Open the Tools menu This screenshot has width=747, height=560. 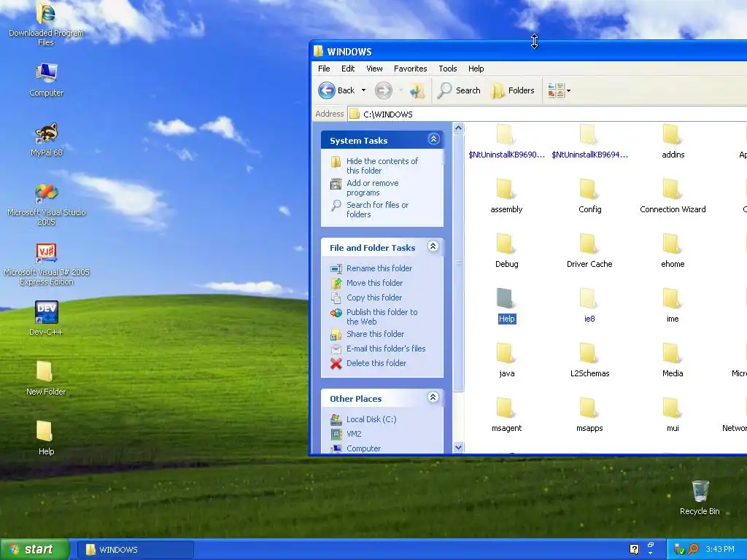[x=447, y=69]
